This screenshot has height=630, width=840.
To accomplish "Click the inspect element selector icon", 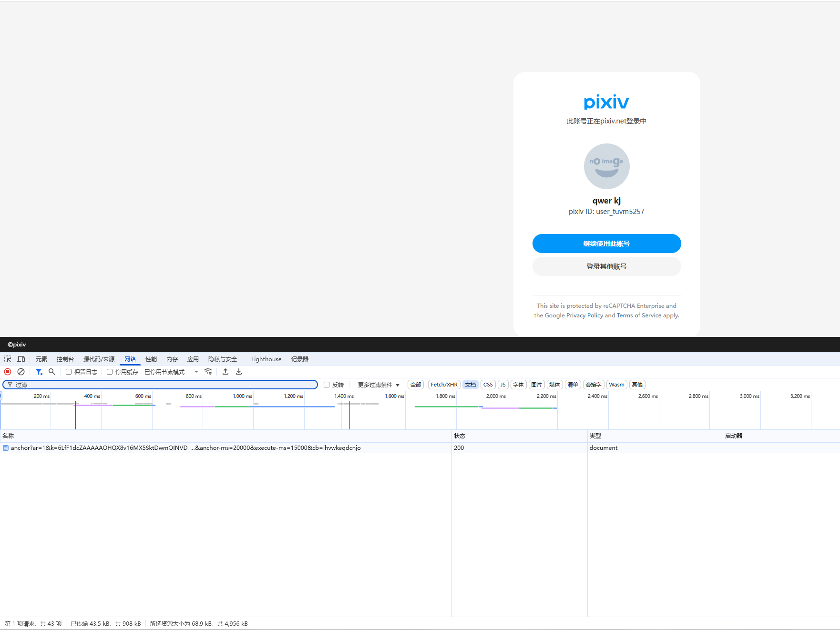I will pos(8,359).
